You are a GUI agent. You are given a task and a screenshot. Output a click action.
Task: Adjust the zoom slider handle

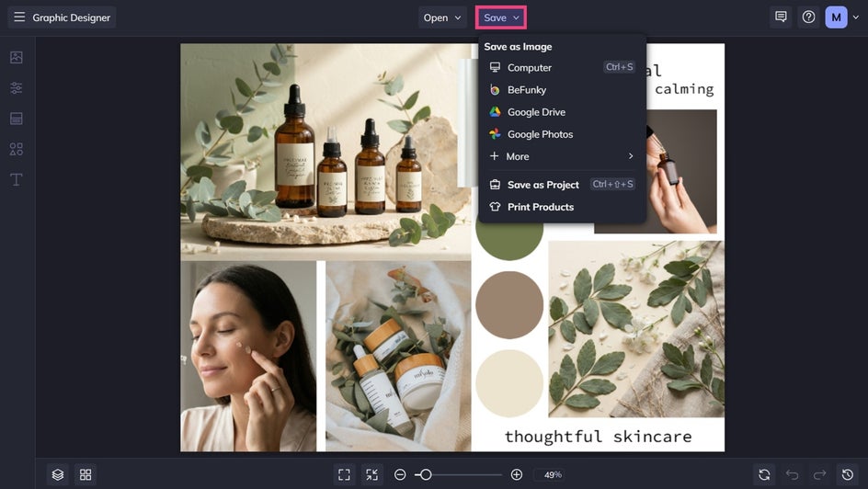point(426,474)
